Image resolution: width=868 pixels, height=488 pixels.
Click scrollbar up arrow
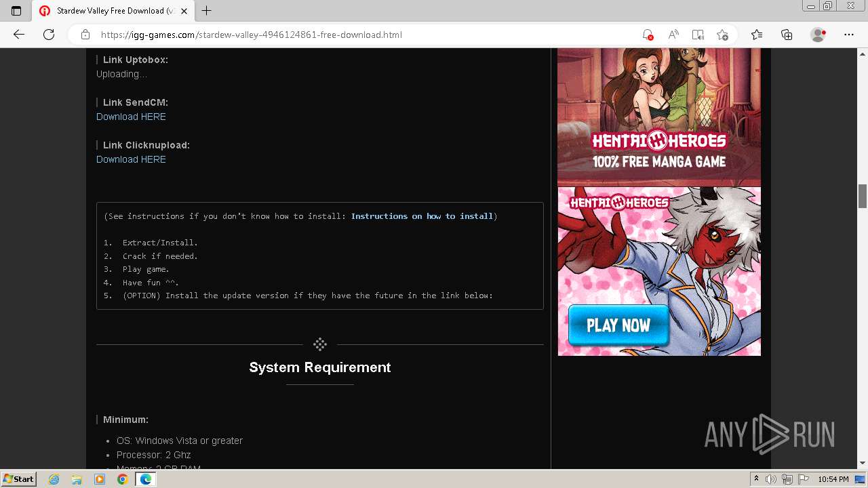[x=863, y=53]
